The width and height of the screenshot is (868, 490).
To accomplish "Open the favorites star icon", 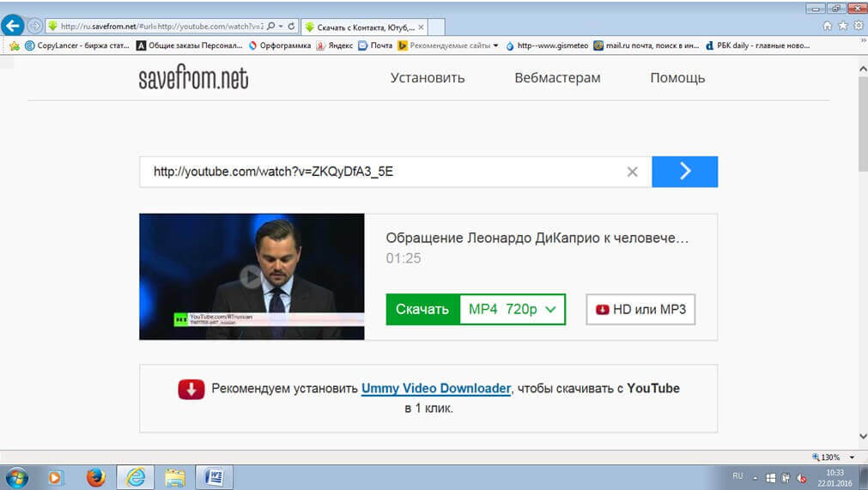I will tap(843, 27).
